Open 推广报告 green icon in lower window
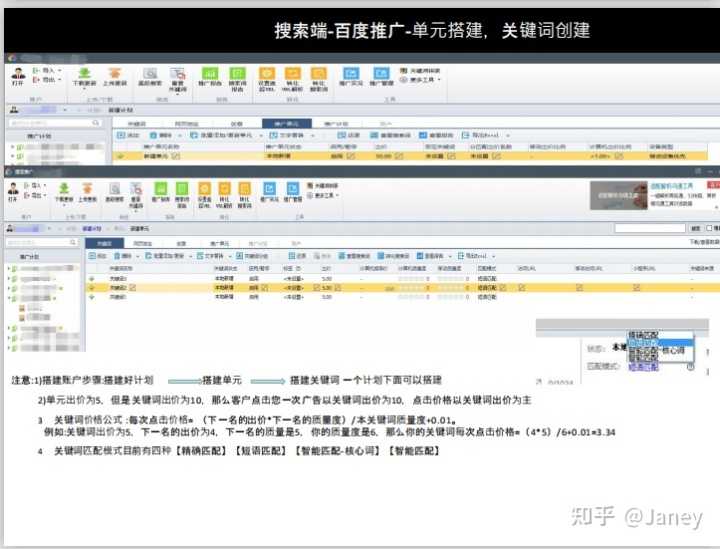This screenshot has width=720, height=549. click(x=161, y=192)
